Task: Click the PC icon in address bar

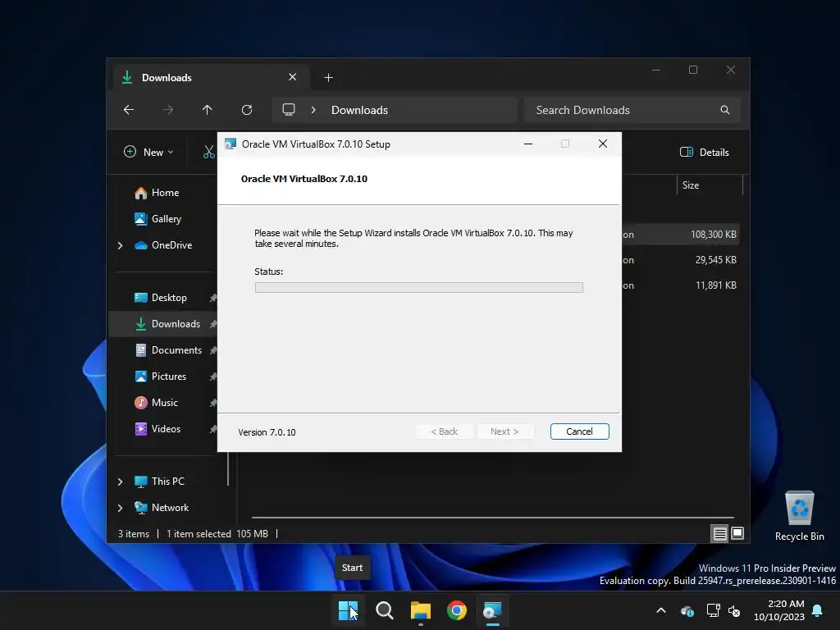Action: point(289,110)
